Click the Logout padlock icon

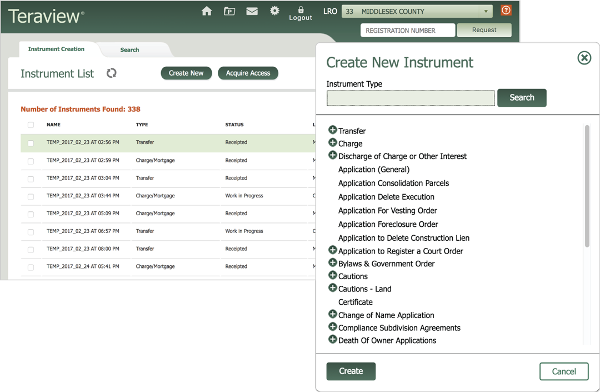301,10
